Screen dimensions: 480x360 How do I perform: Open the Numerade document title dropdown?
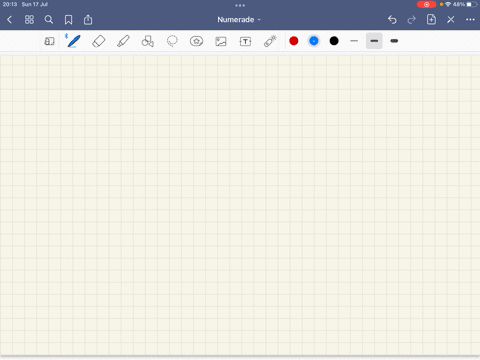pyautogui.click(x=239, y=20)
